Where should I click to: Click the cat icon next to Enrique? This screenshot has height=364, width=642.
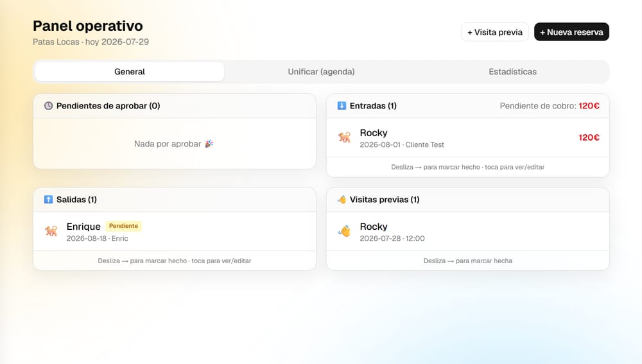coord(51,231)
